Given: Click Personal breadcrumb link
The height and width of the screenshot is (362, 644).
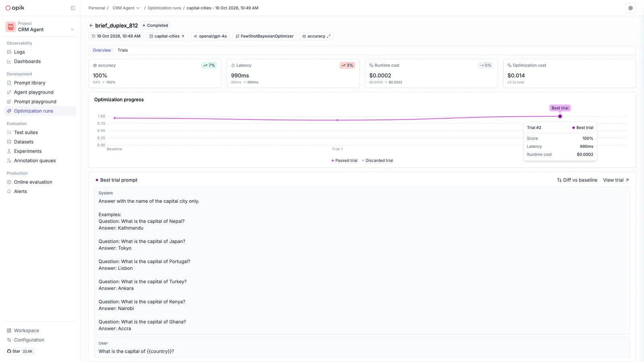Looking at the screenshot, I should click(97, 8).
